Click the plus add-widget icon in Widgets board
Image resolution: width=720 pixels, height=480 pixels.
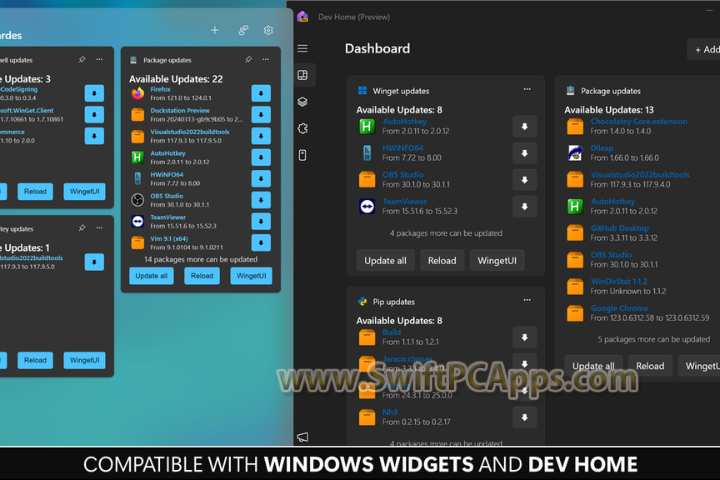214,30
